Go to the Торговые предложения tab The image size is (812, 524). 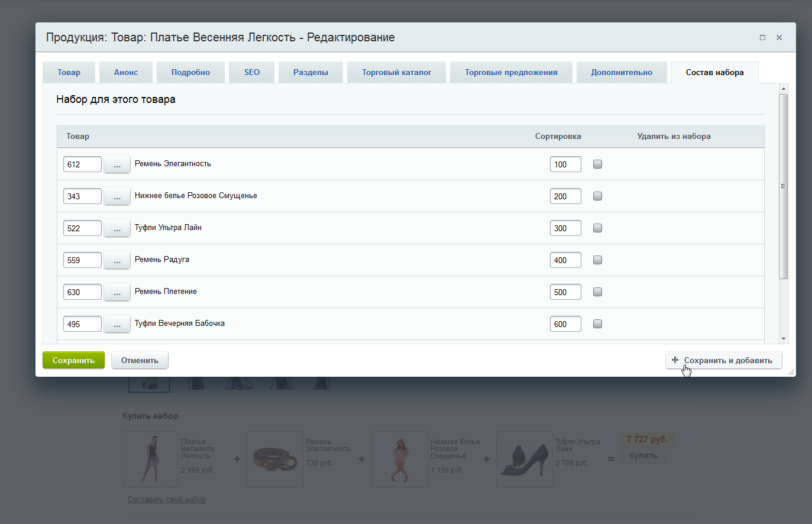coord(511,72)
